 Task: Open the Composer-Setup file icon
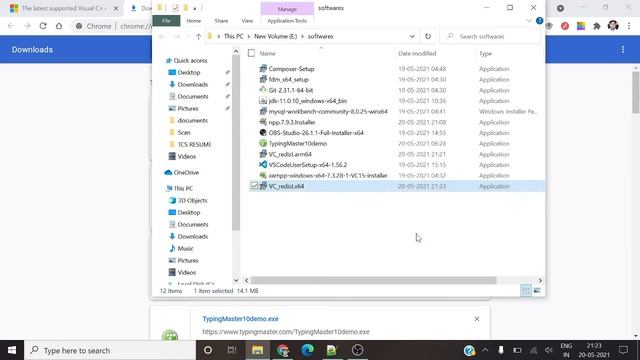263,69
